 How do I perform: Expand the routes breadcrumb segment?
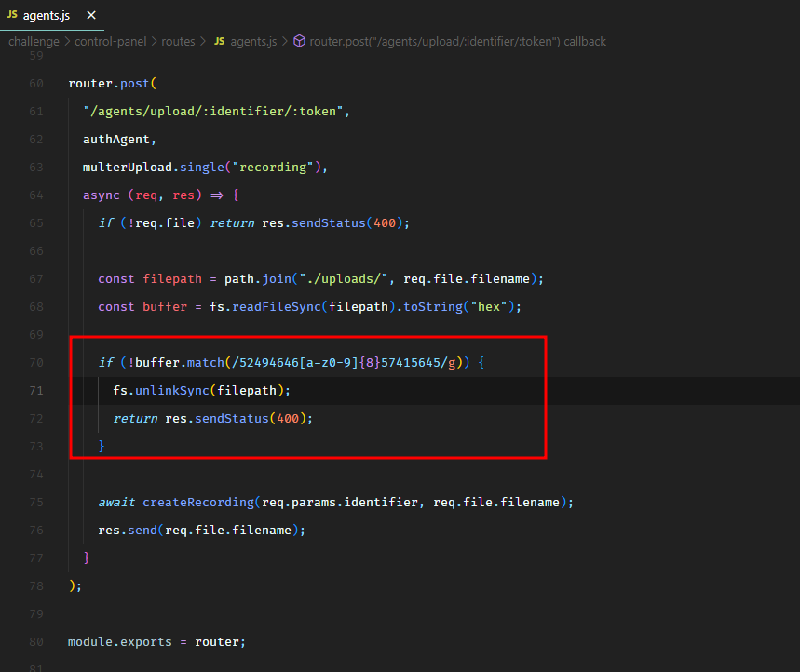[x=178, y=41]
